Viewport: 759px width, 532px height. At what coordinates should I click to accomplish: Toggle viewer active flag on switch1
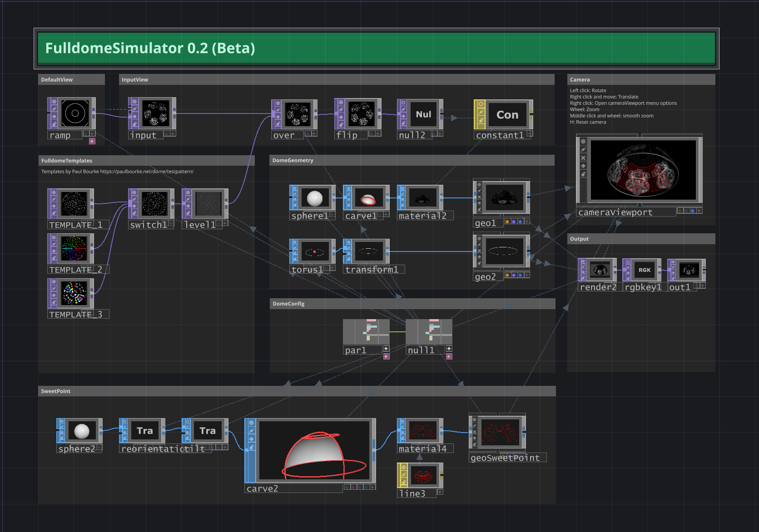(x=135, y=192)
